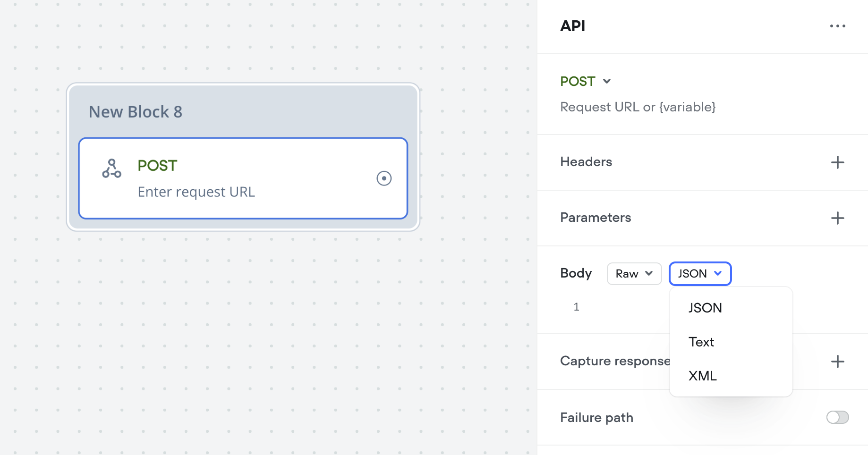The height and width of the screenshot is (455, 868).
Task: Open the JSON body type dropdown
Action: tap(699, 273)
